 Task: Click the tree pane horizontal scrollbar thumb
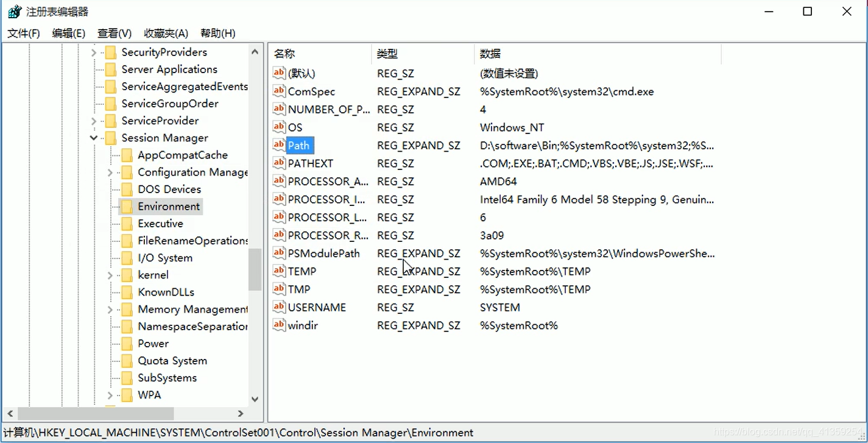click(96, 414)
